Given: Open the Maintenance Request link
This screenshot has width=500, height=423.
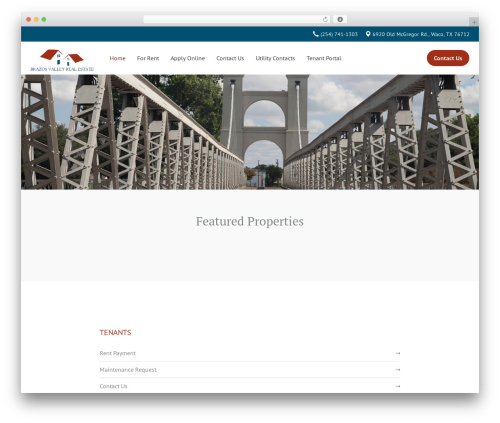Looking at the screenshot, I should (x=128, y=370).
